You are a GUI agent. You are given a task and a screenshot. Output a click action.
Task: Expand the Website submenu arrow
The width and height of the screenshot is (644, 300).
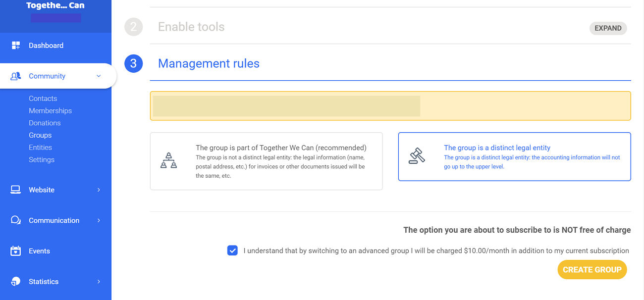click(99, 190)
